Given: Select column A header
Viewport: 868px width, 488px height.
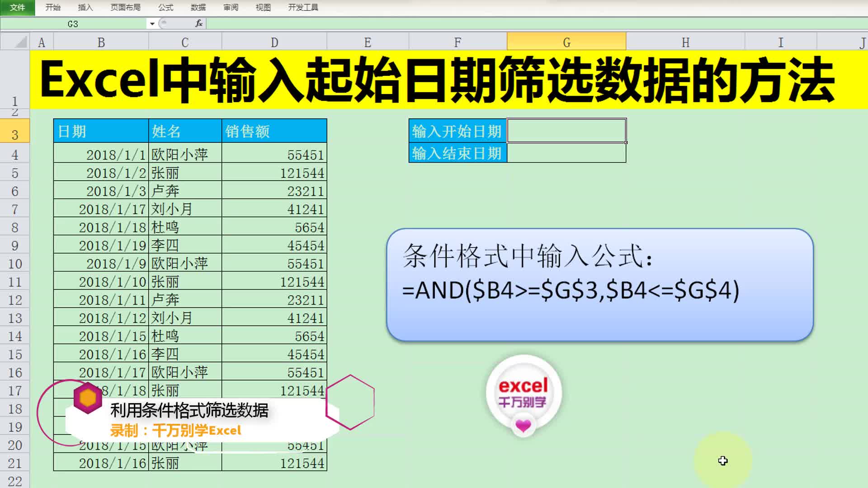Looking at the screenshot, I should [x=42, y=42].
